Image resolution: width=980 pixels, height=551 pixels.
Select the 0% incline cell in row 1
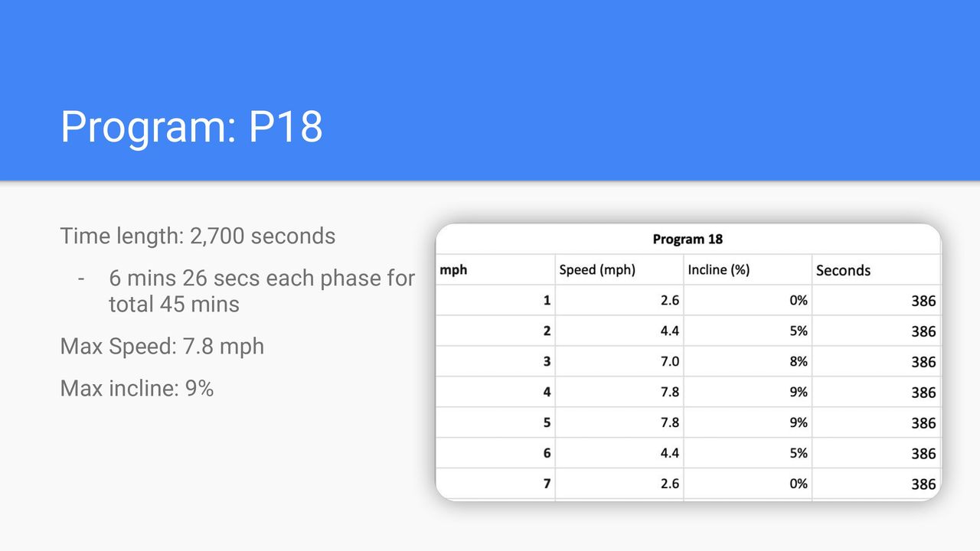(x=747, y=300)
